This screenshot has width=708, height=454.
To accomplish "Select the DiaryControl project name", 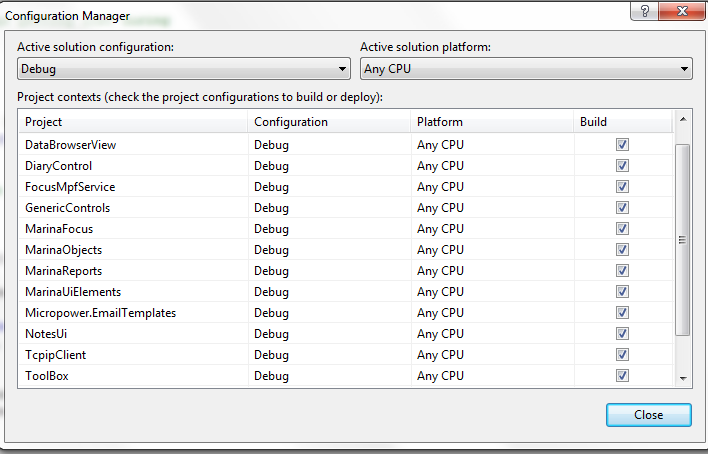I will pyautogui.click(x=58, y=166).
